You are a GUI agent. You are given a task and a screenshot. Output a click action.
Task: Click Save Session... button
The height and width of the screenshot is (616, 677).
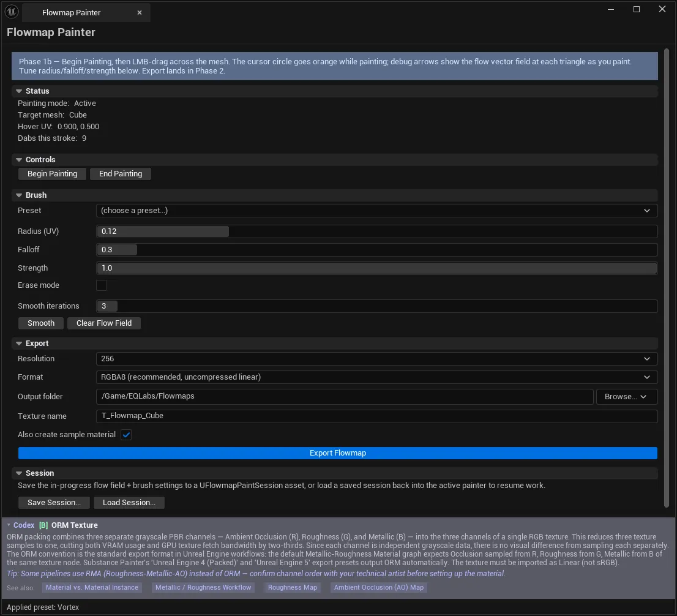pyautogui.click(x=54, y=503)
